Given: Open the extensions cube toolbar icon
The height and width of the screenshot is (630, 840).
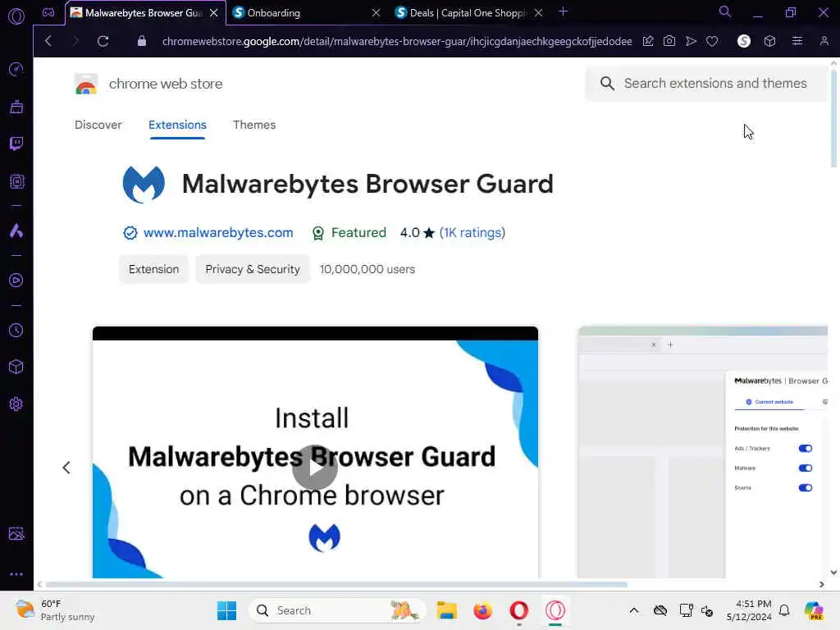Looking at the screenshot, I should [769, 41].
